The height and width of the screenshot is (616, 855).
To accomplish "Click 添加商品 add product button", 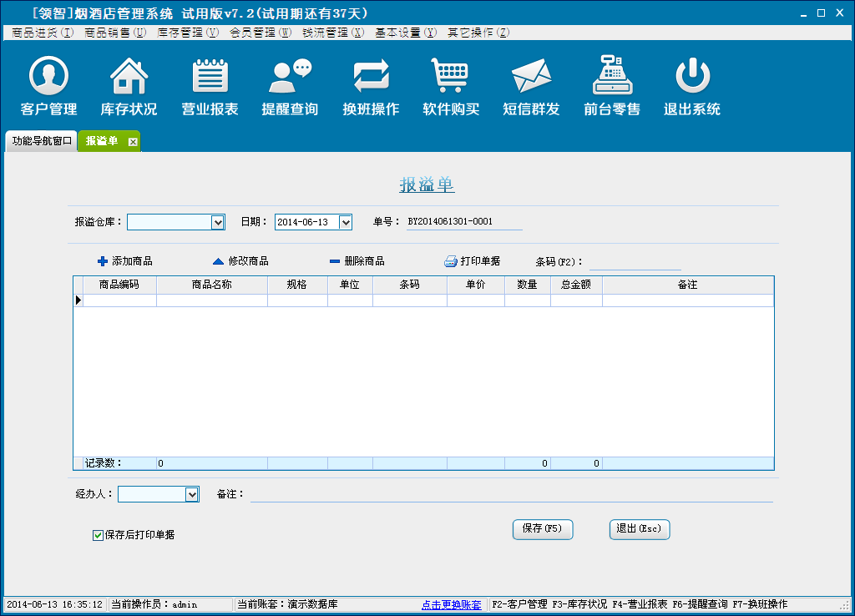I will (125, 261).
